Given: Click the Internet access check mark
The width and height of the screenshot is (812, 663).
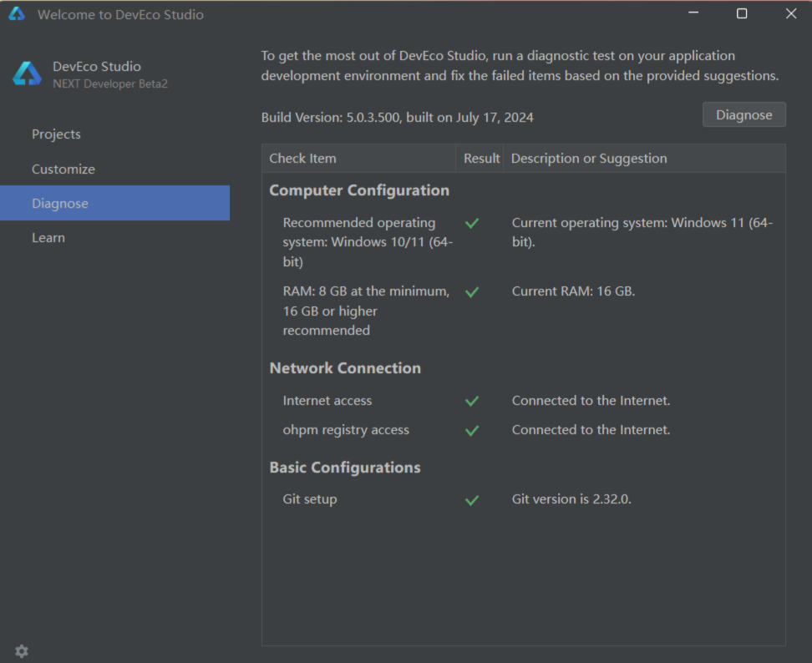Looking at the screenshot, I should pyautogui.click(x=472, y=401).
